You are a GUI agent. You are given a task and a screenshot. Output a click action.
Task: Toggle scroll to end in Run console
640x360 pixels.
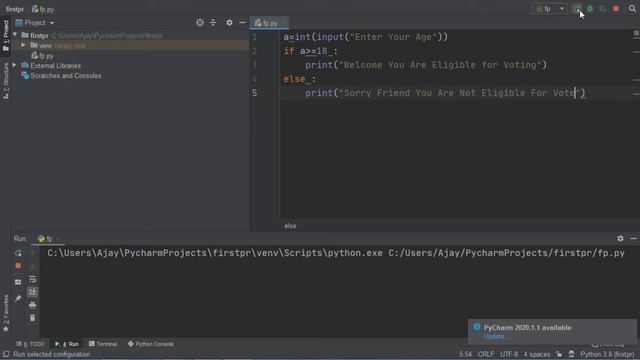pos(33,292)
